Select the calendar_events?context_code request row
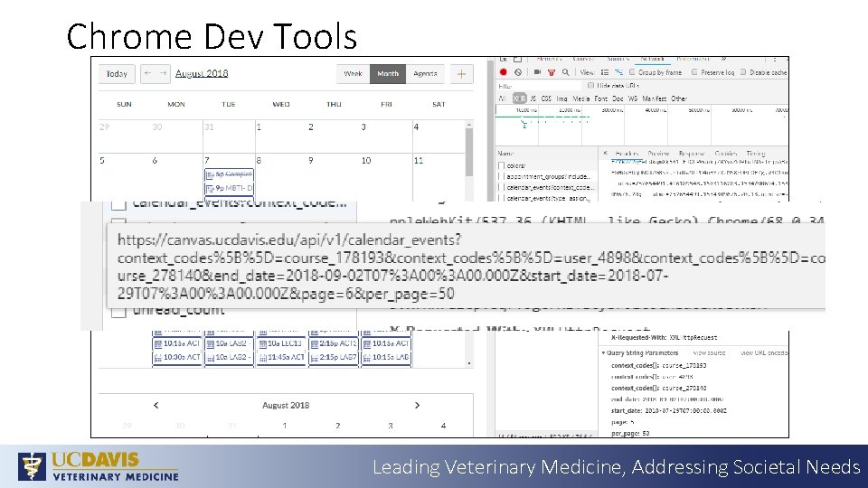 546,188
